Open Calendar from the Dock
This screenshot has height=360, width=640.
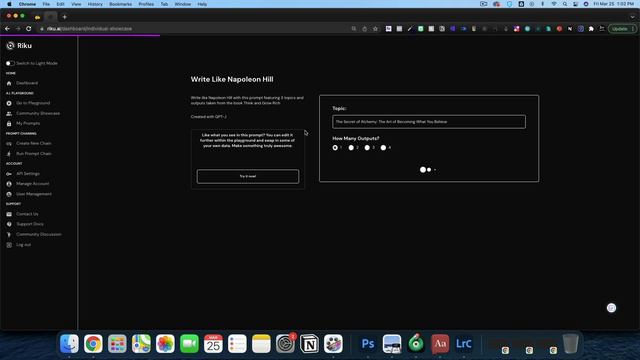[x=213, y=344]
